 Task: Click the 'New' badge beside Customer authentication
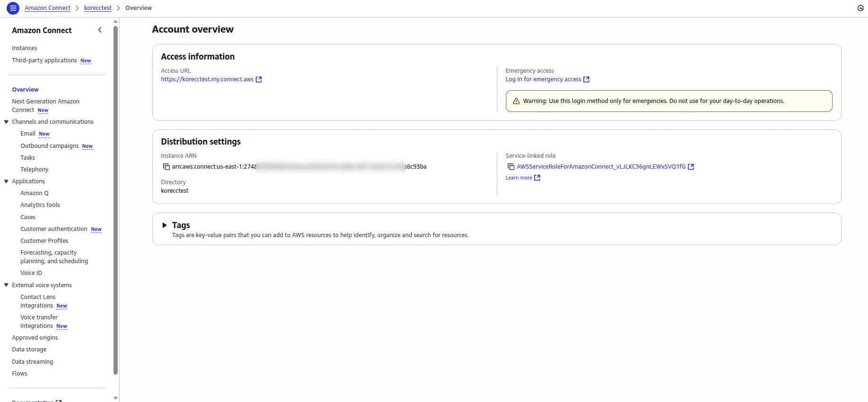96,230
